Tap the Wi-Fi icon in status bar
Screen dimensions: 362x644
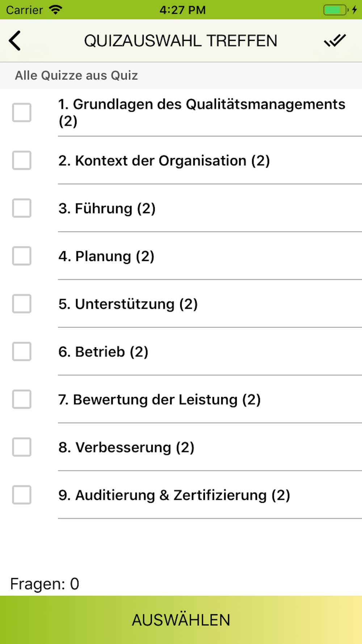click(x=55, y=10)
